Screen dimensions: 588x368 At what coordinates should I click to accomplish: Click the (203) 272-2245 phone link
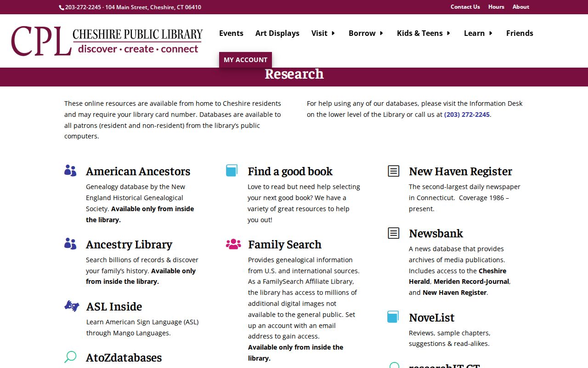point(467,115)
